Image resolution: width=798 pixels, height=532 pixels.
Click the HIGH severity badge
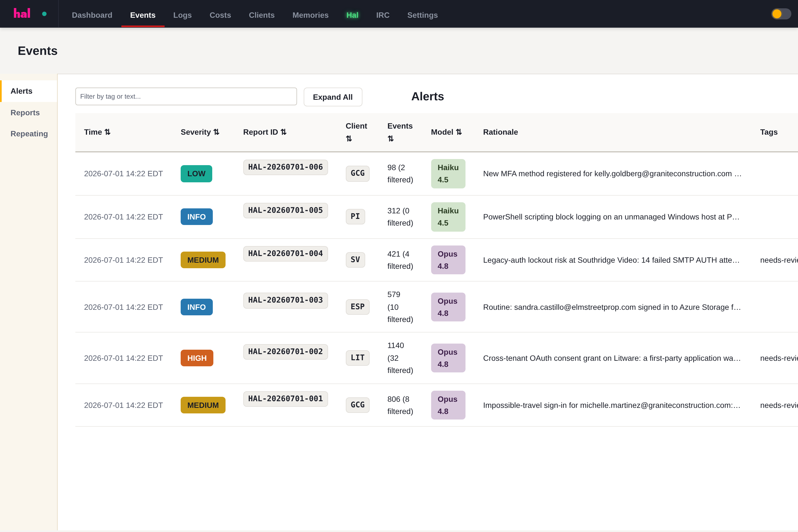coord(197,358)
